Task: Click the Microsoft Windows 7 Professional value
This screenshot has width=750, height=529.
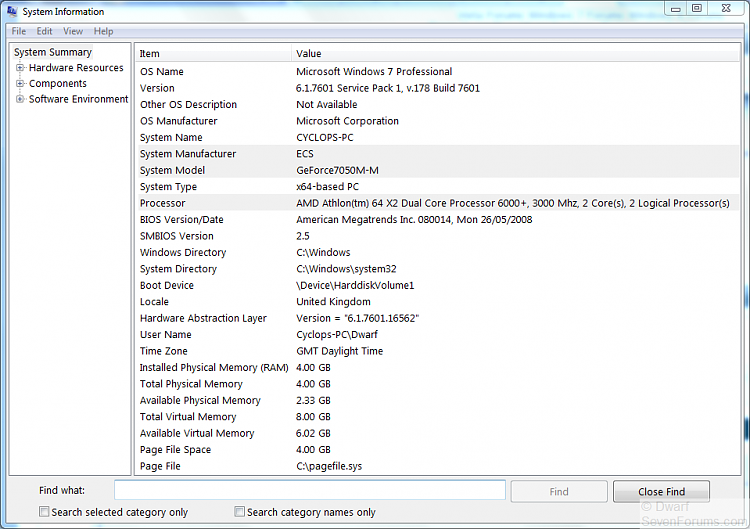Action: pyautogui.click(x=374, y=72)
